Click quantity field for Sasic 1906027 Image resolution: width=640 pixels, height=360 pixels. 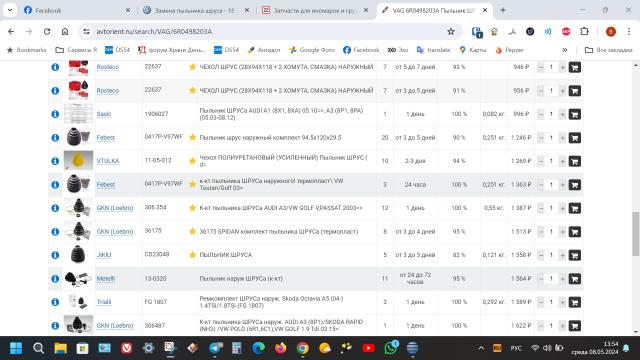(x=551, y=114)
